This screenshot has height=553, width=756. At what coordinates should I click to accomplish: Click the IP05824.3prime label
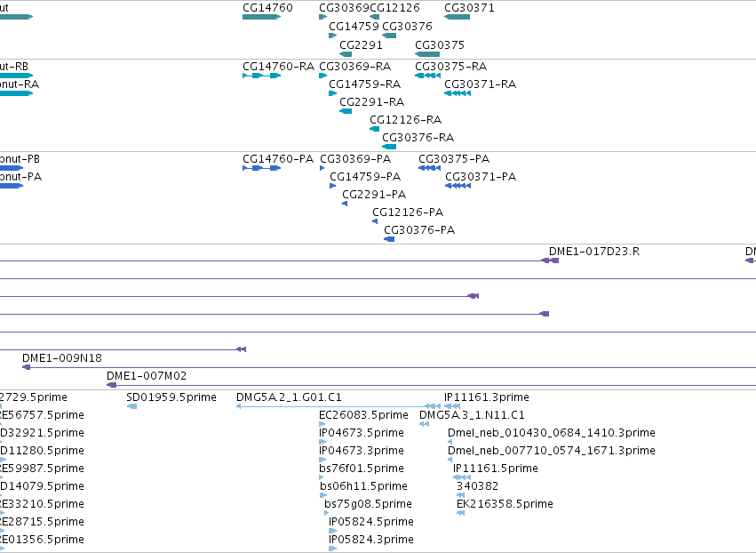click(371, 540)
